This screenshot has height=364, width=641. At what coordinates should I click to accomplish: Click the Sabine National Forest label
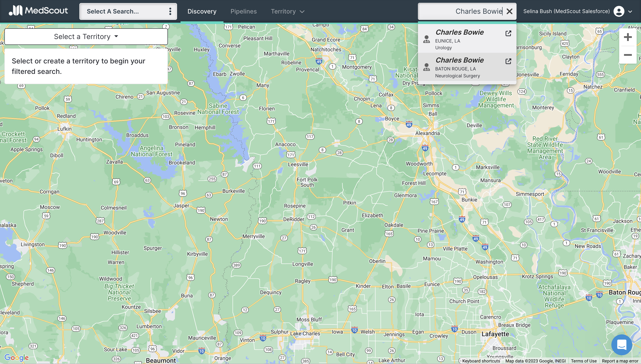(218, 109)
